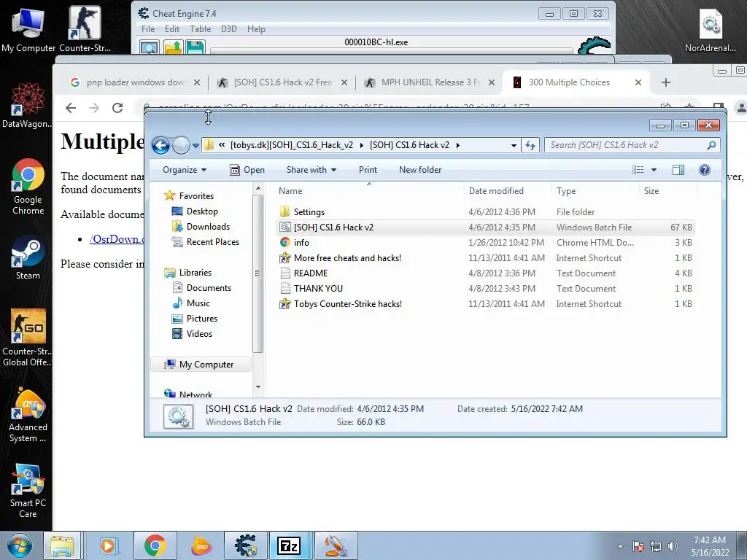Close the pnp loader windows tab

197,82
